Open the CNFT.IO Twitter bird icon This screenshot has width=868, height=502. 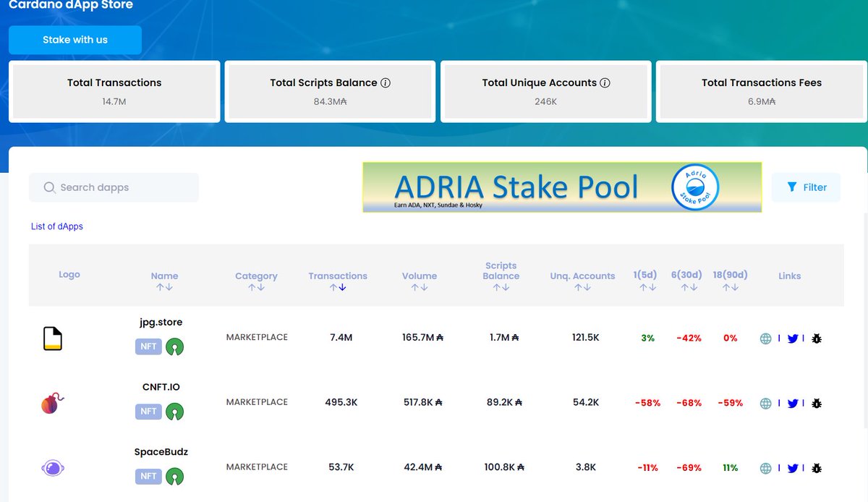[x=793, y=404]
